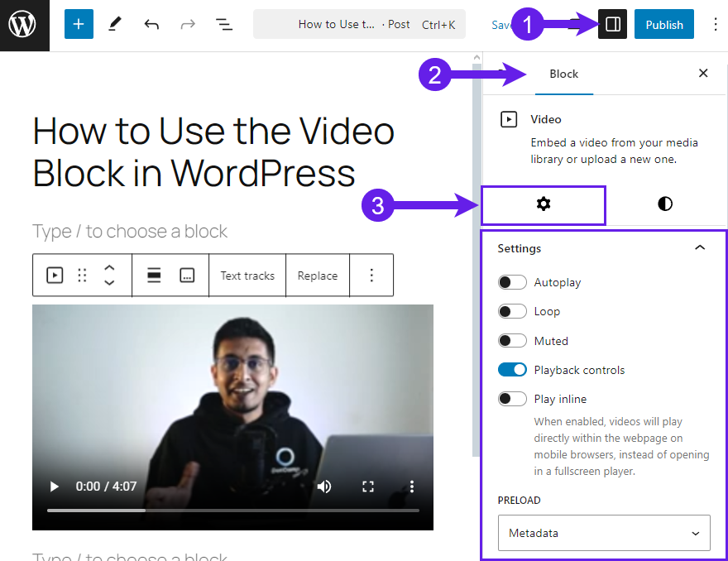Click the Add caption toolbar icon
This screenshot has height=561, width=728.
(187, 276)
